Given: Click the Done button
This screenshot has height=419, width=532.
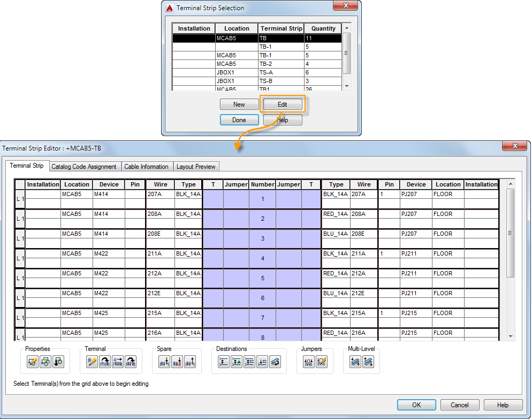Looking at the screenshot, I should coord(239,120).
